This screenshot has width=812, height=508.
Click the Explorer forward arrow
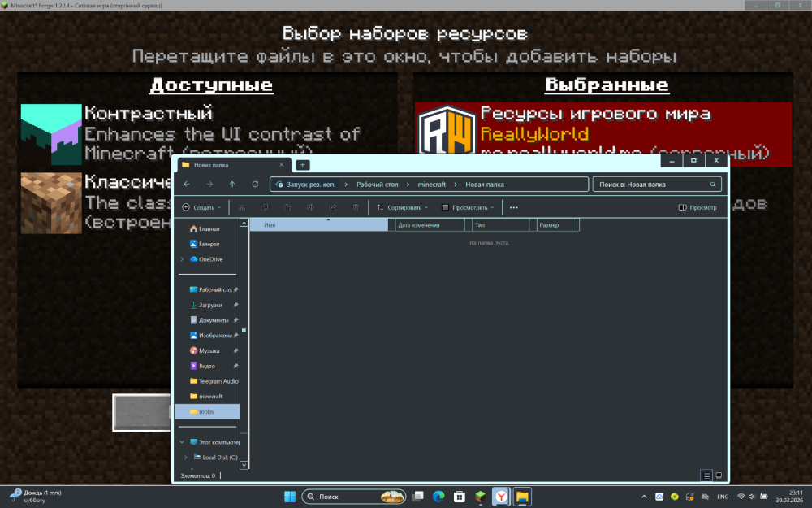click(209, 184)
